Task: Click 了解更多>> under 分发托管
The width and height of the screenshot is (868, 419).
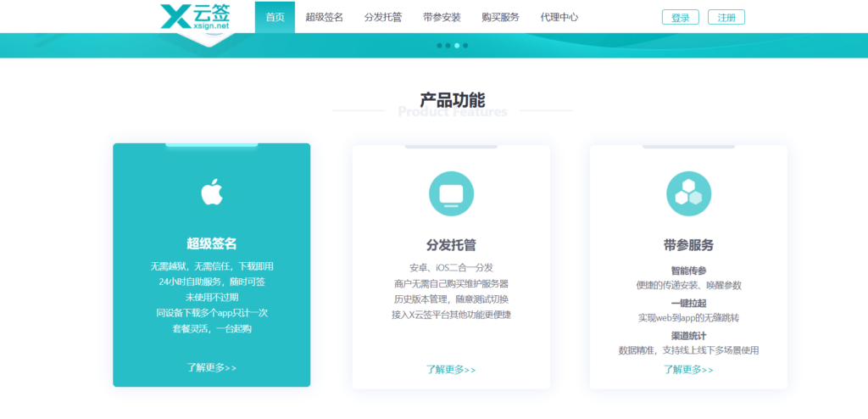Action: [x=451, y=369]
